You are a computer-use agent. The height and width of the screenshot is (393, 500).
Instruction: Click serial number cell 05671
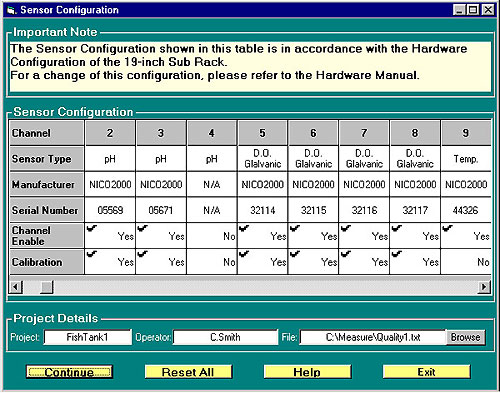click(161, 210)
